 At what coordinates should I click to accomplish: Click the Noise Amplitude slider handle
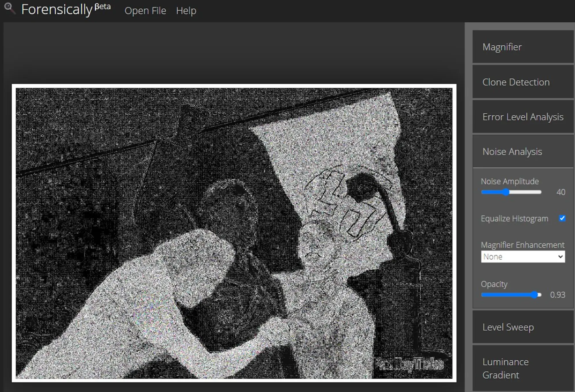coord(506,192)
